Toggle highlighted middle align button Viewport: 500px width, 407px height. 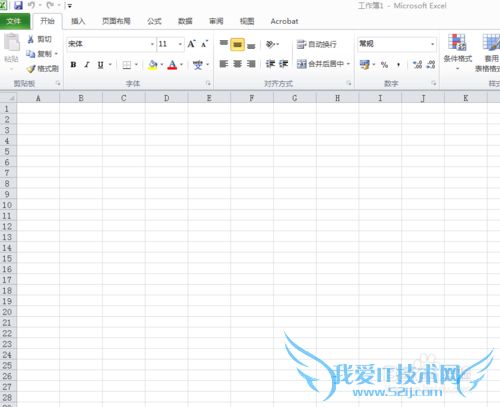[237, 44]
